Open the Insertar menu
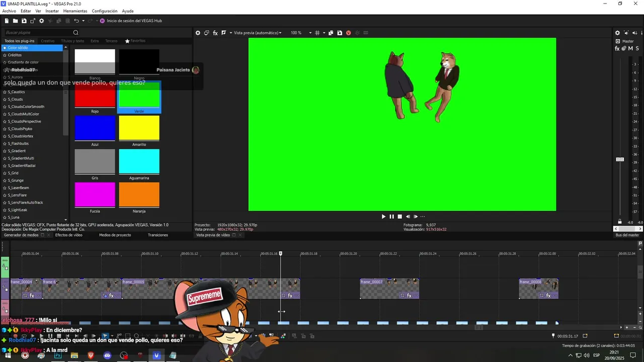The image size is (644, 362). 52,11
